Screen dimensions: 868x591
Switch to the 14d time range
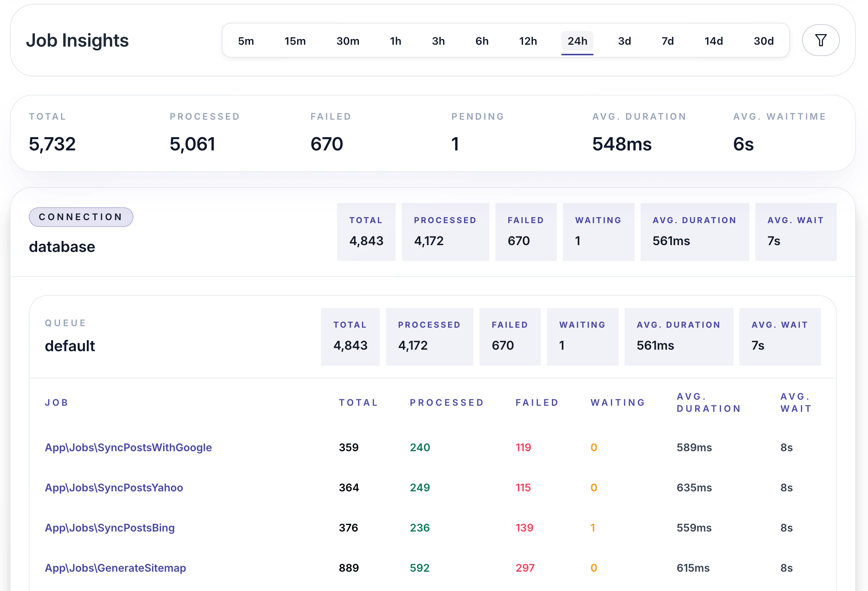(x=713, y=41)
